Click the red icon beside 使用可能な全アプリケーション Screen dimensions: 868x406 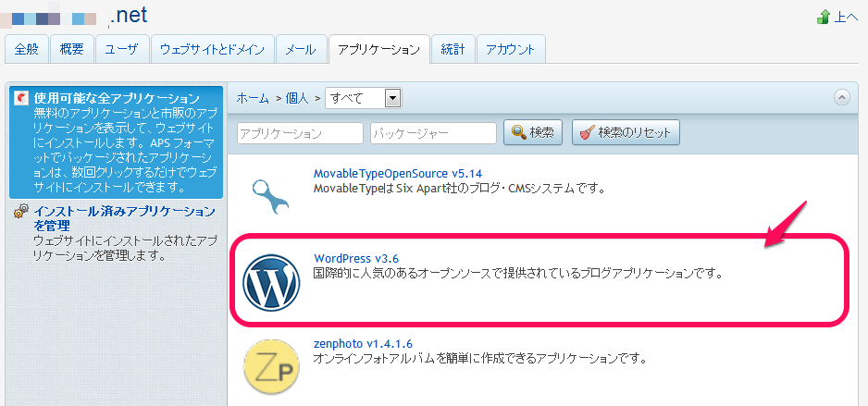[x=21, y=98]
